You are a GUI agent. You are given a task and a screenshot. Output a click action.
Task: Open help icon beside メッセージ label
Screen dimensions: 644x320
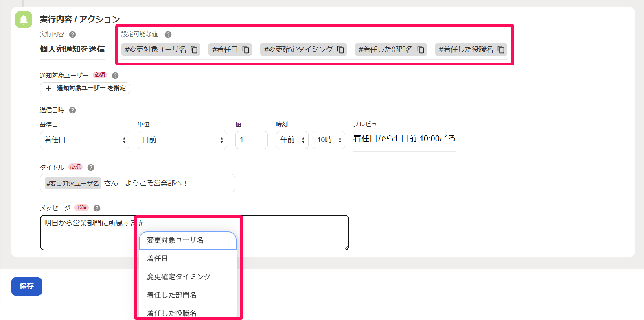click(97, 208)
